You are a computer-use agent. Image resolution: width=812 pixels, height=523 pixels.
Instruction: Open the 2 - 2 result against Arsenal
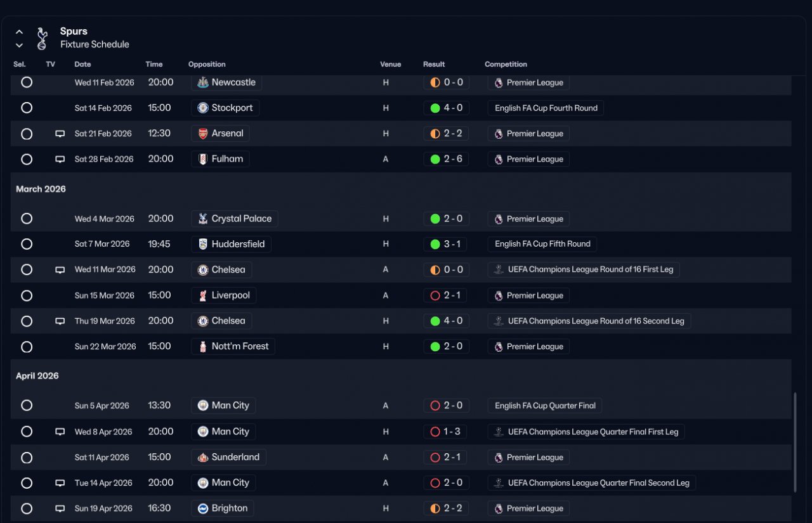click(x=447, y=134)
